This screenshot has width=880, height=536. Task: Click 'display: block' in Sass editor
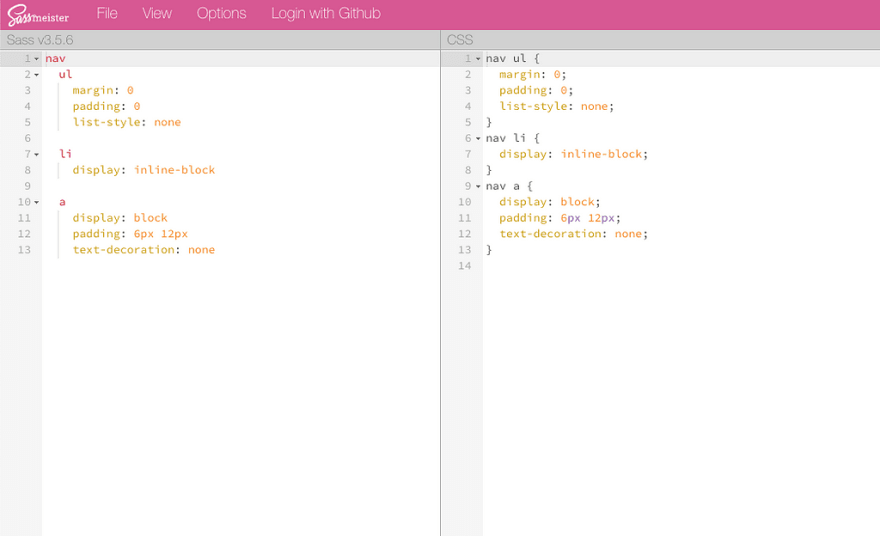coord(120,218)
